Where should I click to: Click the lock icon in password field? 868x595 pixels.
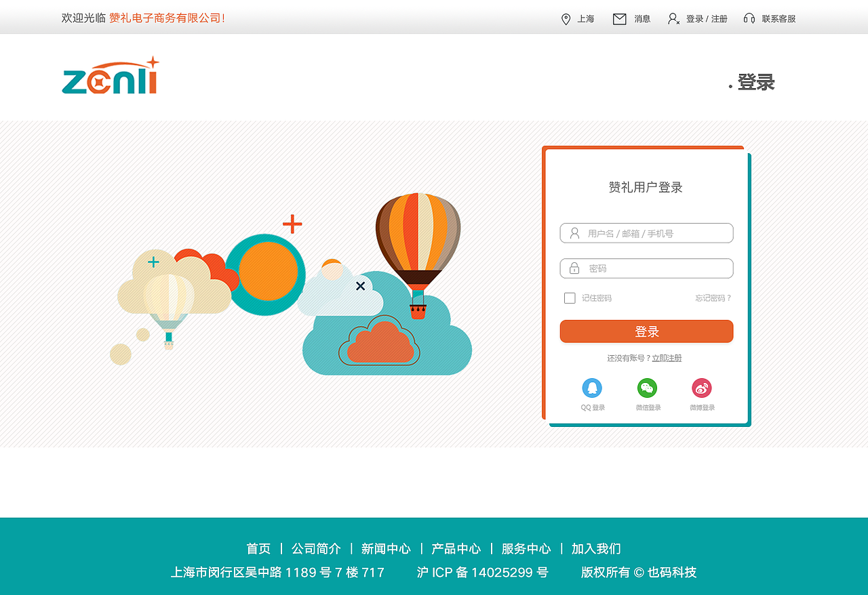(x=574, y=268)
